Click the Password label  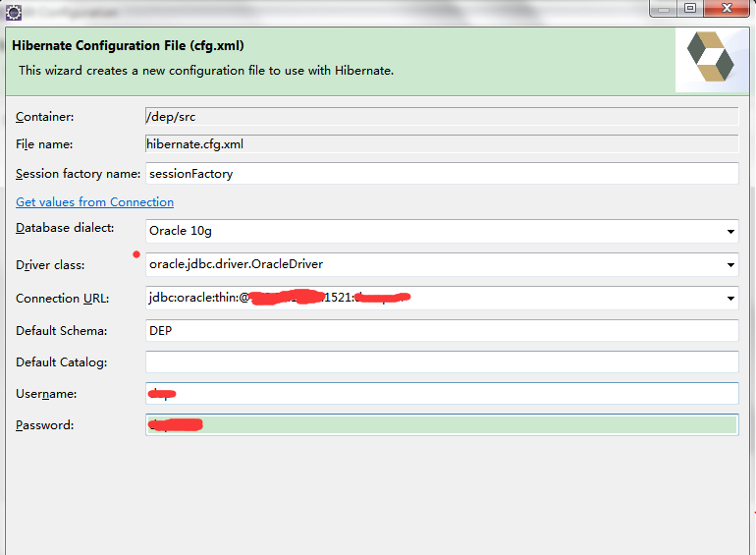pos(45,425)
